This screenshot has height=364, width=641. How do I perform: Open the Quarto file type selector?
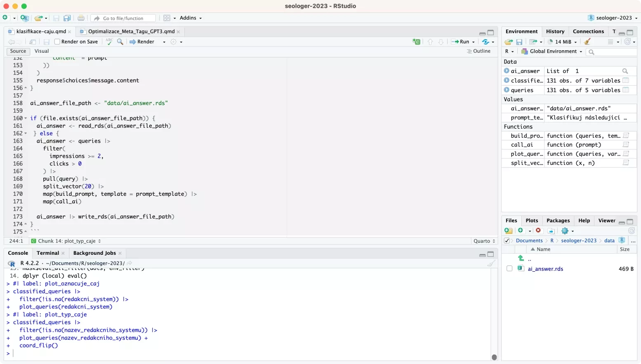(484, 241)
